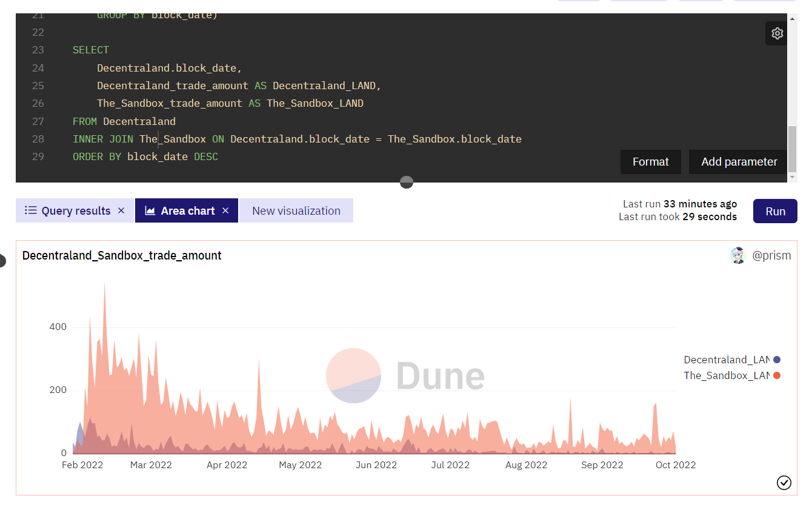Toggle the Decentraland_LAND series in the legend
The image size is (812, 507).
click(728, 359)
